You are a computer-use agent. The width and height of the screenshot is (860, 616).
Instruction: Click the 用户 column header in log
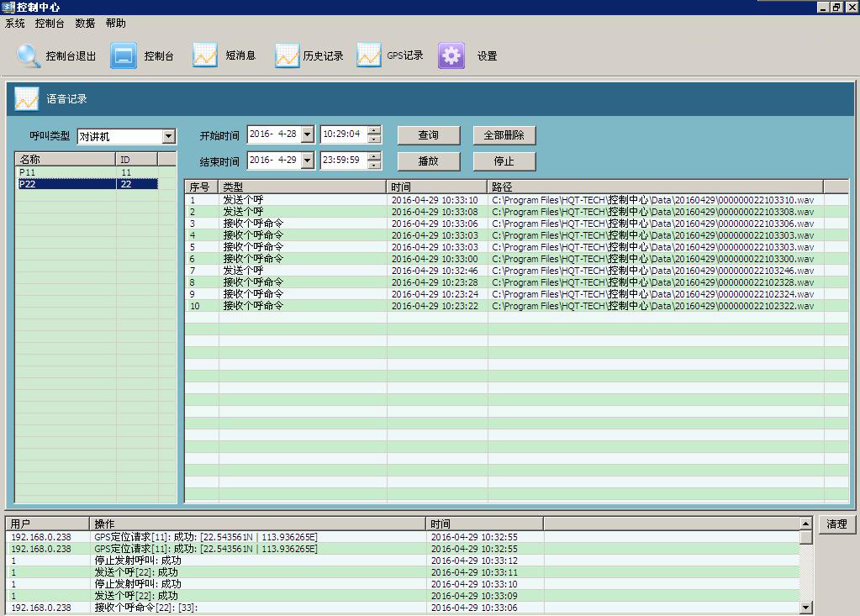click(x=48, y=524)
